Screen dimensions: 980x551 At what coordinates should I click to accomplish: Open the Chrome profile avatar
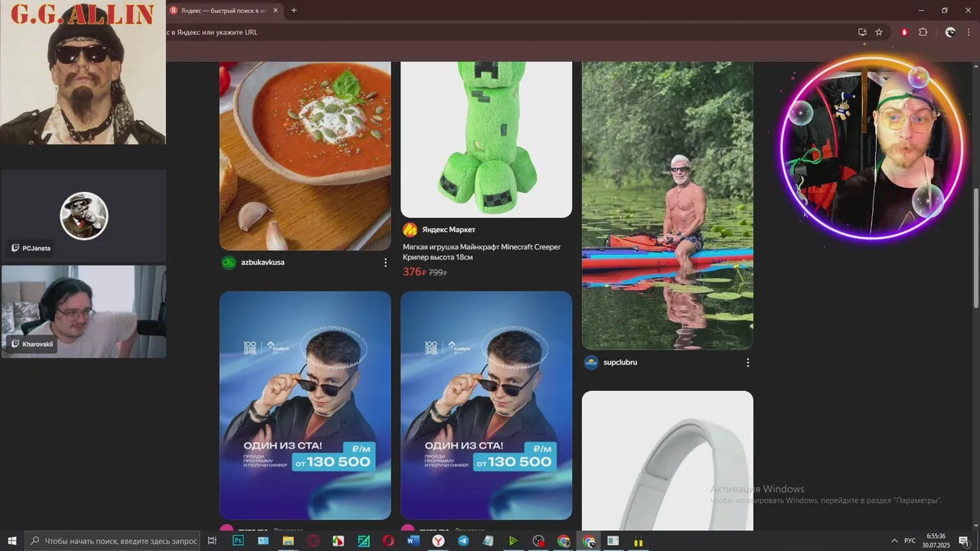pos(950,32)
